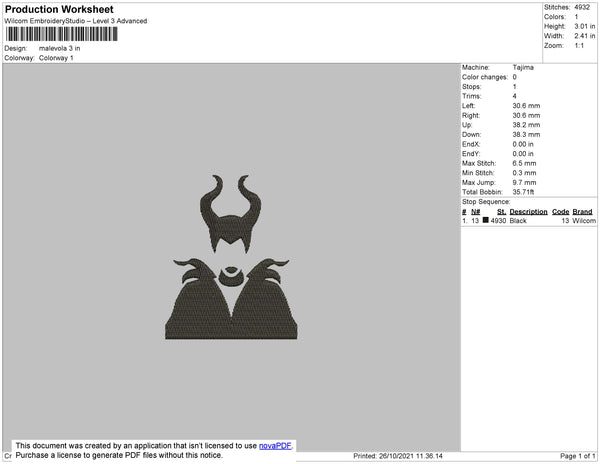Click the 'Purchase a license' notice line

point(119,455)
